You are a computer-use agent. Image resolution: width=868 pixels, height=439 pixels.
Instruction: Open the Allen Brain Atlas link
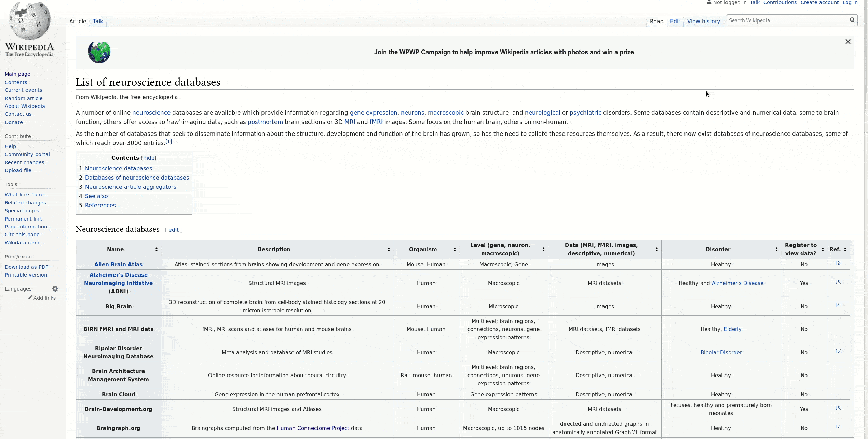tap(118, 264)
